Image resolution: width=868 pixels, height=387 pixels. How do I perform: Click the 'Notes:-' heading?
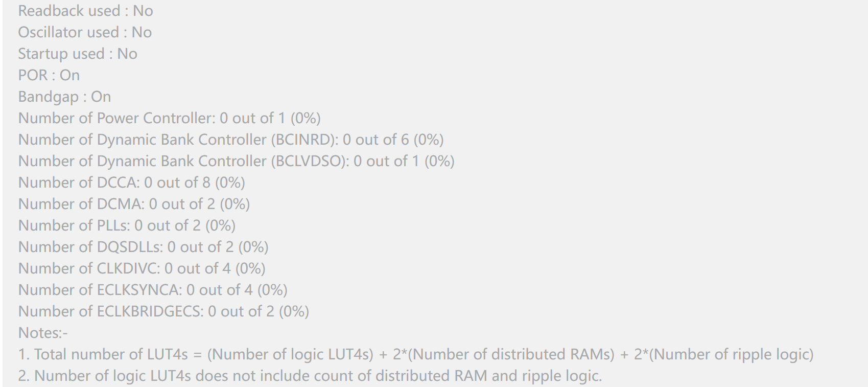(x=43, y=333)
